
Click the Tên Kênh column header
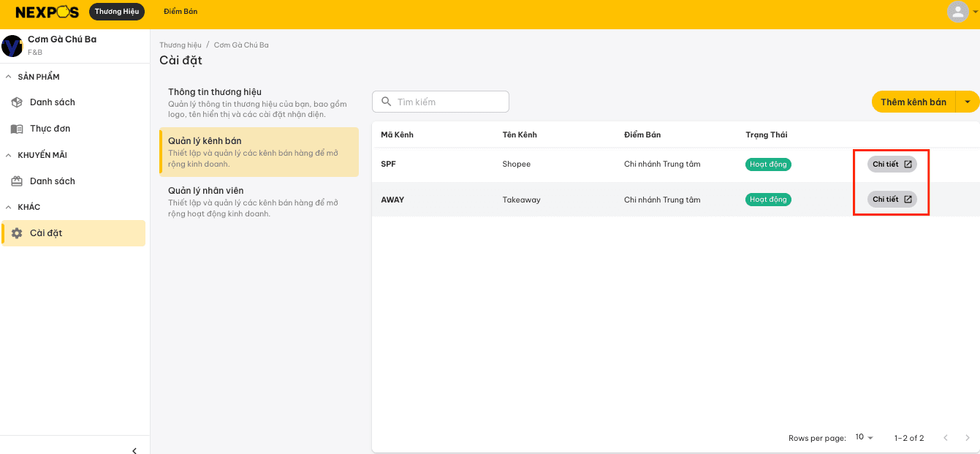[520, 135]
